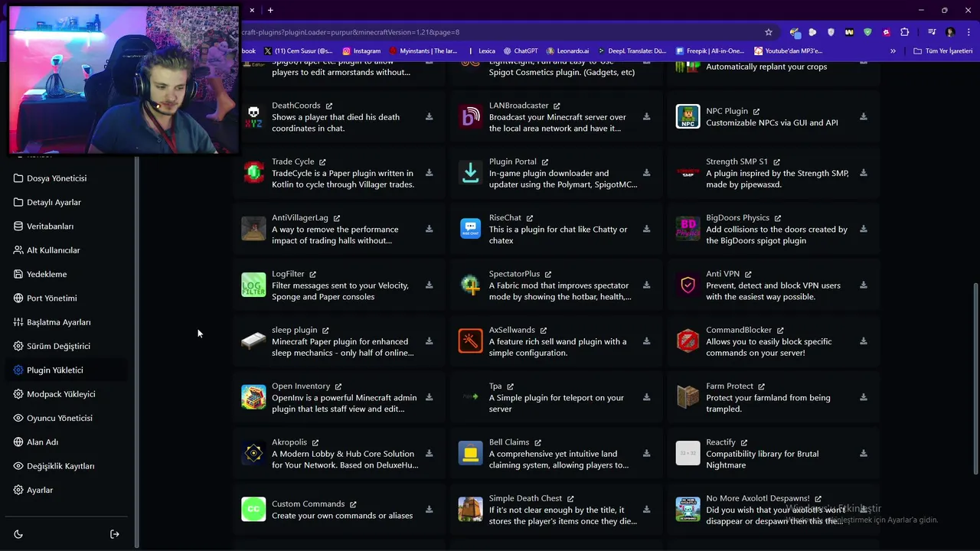Download the Anti VPN plugin

[863, 285]
